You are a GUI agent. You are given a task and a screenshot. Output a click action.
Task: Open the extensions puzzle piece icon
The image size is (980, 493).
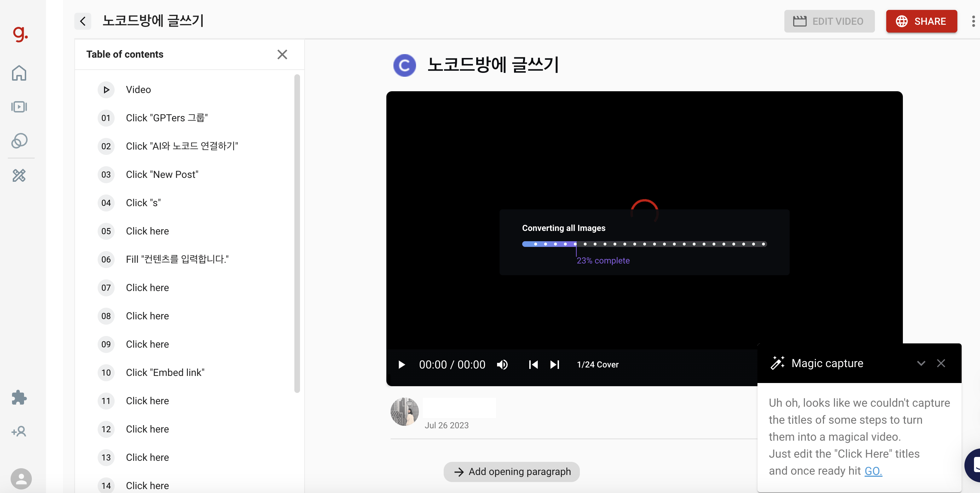19,398
